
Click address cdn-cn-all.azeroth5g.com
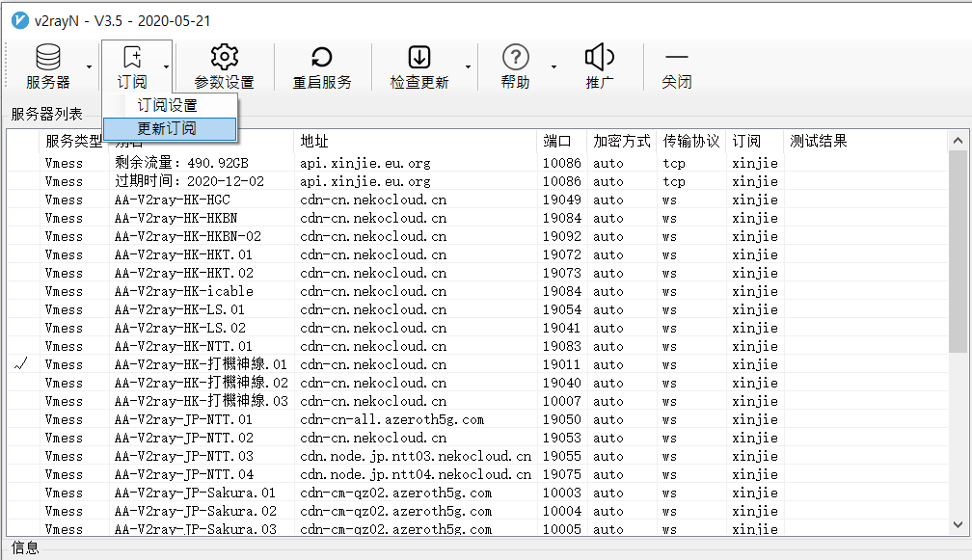click(x=391, y=419)
